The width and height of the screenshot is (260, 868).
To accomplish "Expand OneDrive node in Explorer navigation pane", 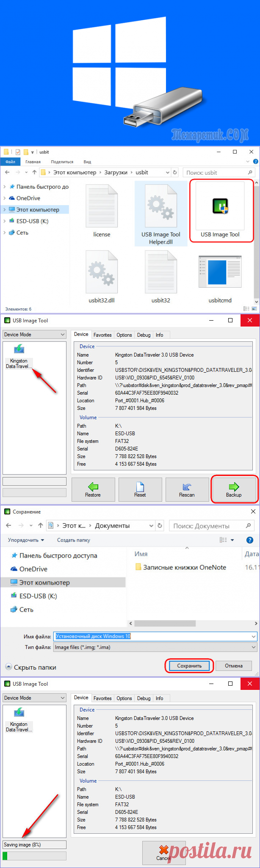I will pos(5,198).
